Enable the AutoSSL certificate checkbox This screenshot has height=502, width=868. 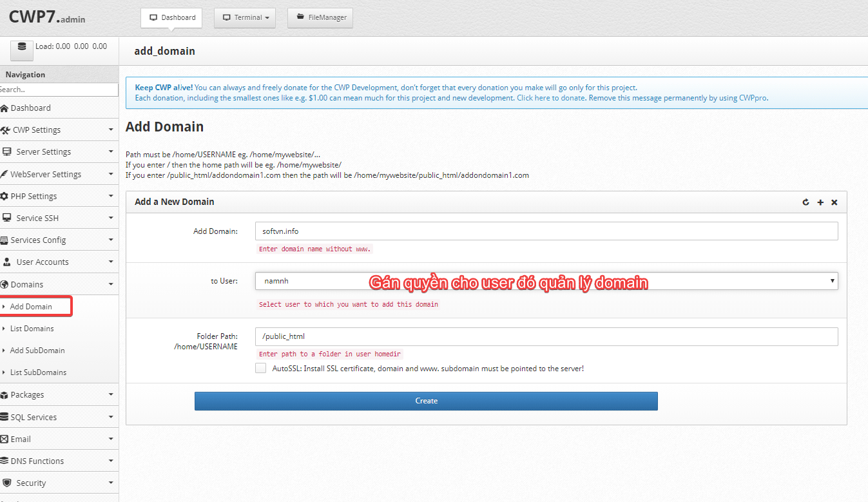click(x=260, y=367)
